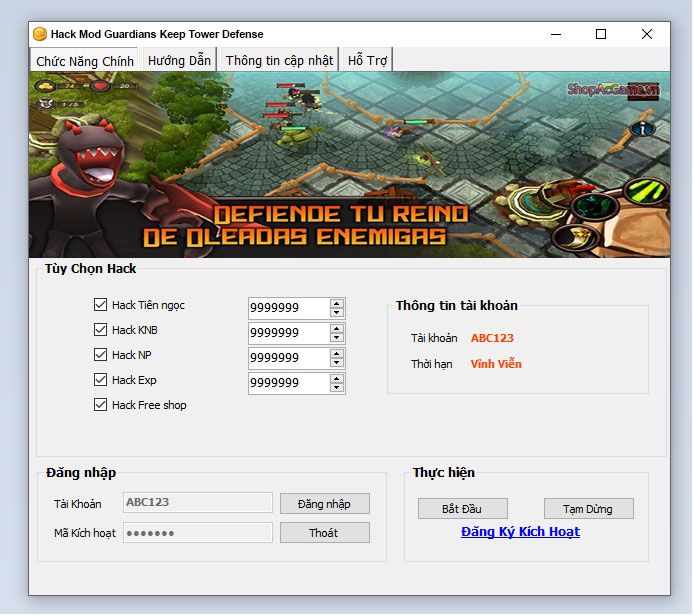Maximize the Hack Mod window
Viewport: 693px width, 616px height.
pyautogui.click(x=601, y=34)
